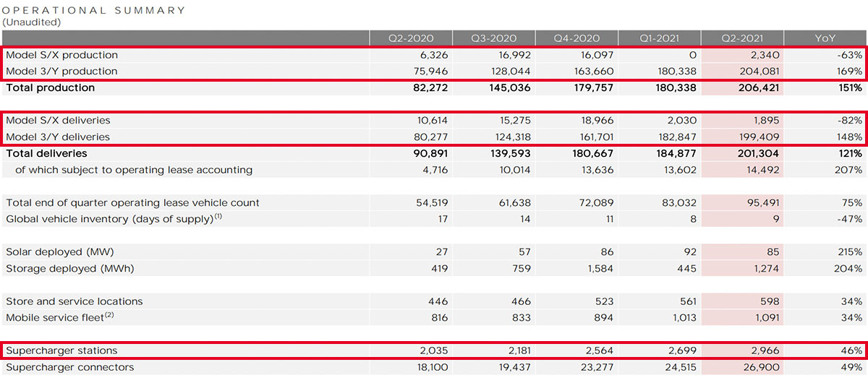
Task: Click the Q1-2021 column header
Action: point(659,39)
